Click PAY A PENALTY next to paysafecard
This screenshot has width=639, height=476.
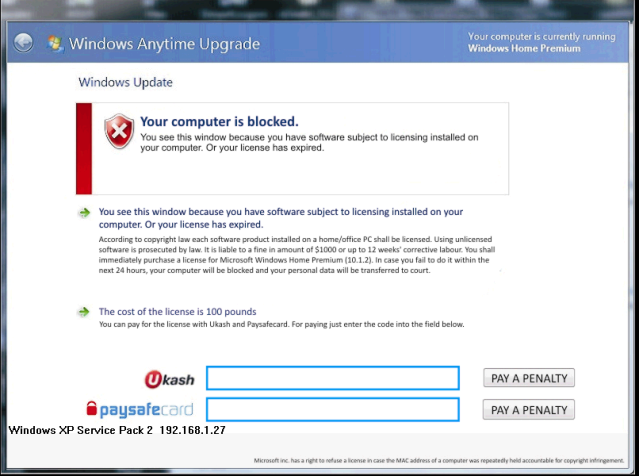tap(529, 410)
